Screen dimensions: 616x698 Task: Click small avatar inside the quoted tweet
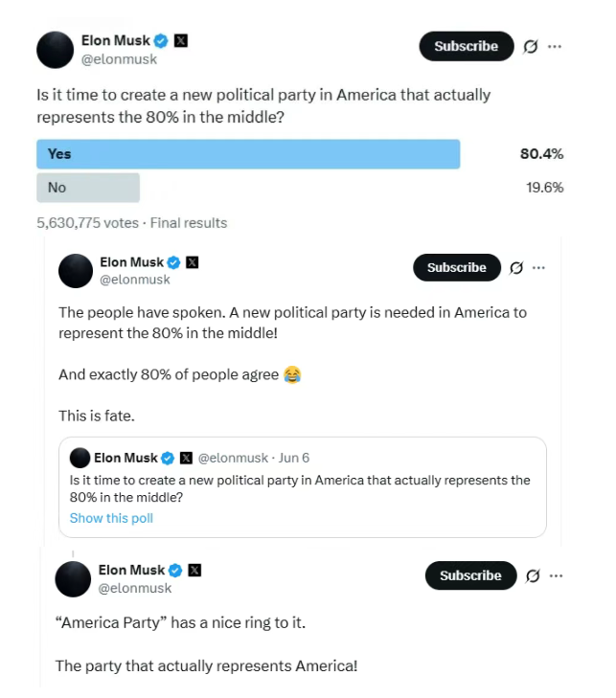[x=80, y=458]
